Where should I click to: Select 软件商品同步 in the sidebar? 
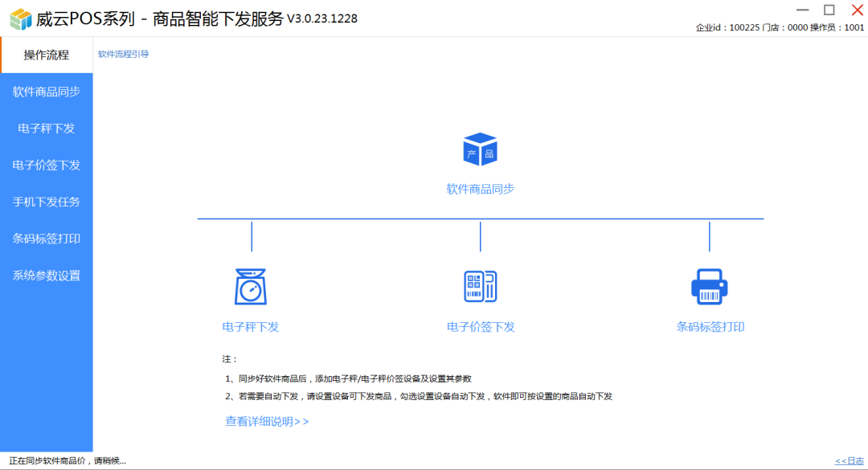click(47, 92)
